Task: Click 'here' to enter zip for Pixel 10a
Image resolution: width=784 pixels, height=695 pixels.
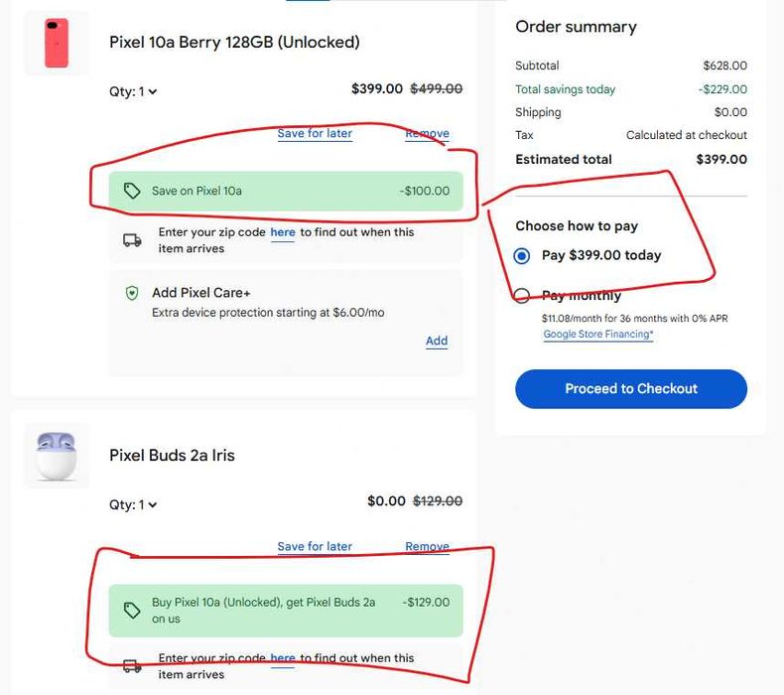Action: [x=283, y=232]
